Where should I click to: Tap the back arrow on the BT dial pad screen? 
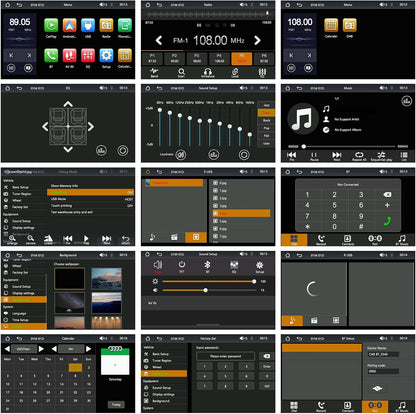pyautogui.click(x=299, y=172)
